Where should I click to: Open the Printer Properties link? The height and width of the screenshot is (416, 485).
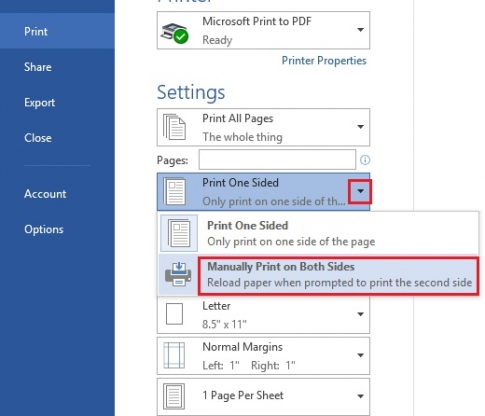click(x=324, y=61)
